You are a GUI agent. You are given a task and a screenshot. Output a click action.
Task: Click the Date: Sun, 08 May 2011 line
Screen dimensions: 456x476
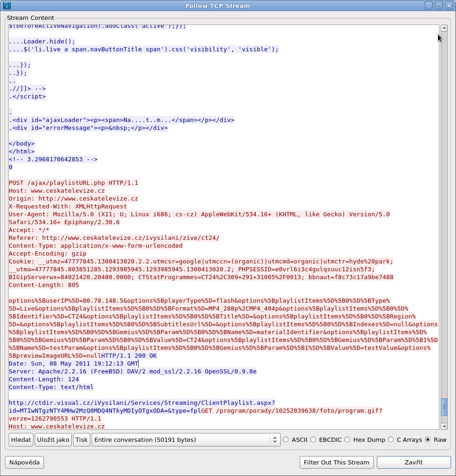click(74, 364)
